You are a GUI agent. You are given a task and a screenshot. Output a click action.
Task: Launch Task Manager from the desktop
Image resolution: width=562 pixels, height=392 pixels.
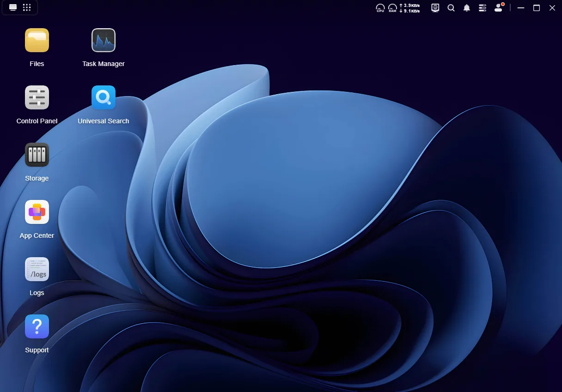[x=104, y=41]
